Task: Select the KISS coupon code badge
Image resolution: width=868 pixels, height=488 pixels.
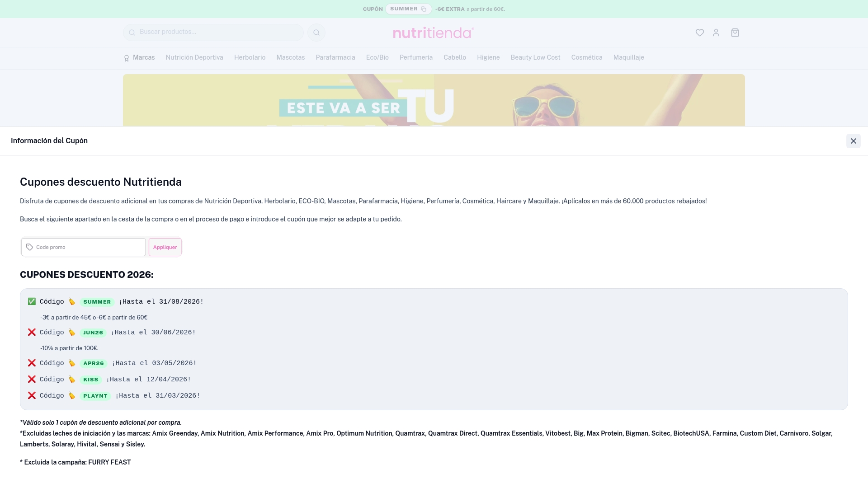Action: coord(91,380)
